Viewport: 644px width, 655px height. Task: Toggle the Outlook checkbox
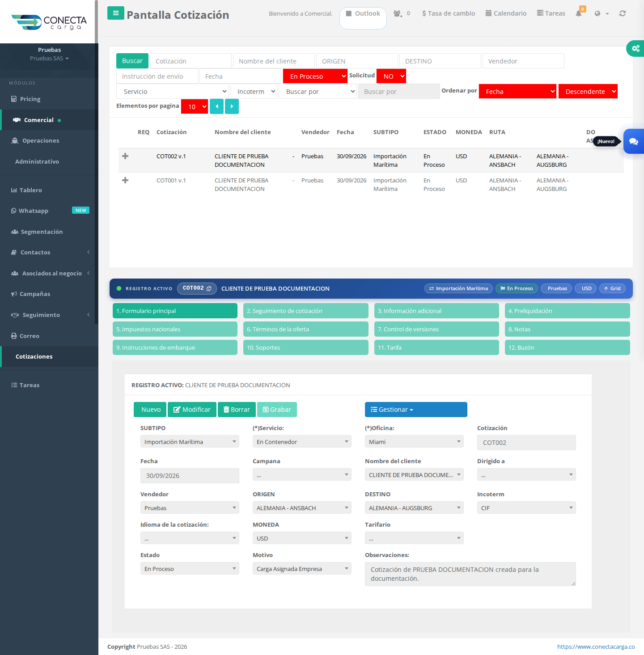tap(349, 13)
